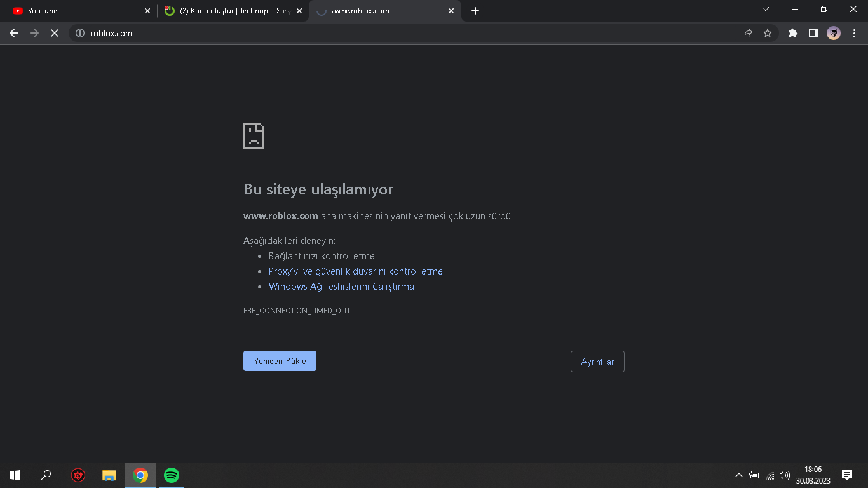Stop loading the roblox.com page
The height and width of the screenshot is (488, 868).
pos(55,33)
